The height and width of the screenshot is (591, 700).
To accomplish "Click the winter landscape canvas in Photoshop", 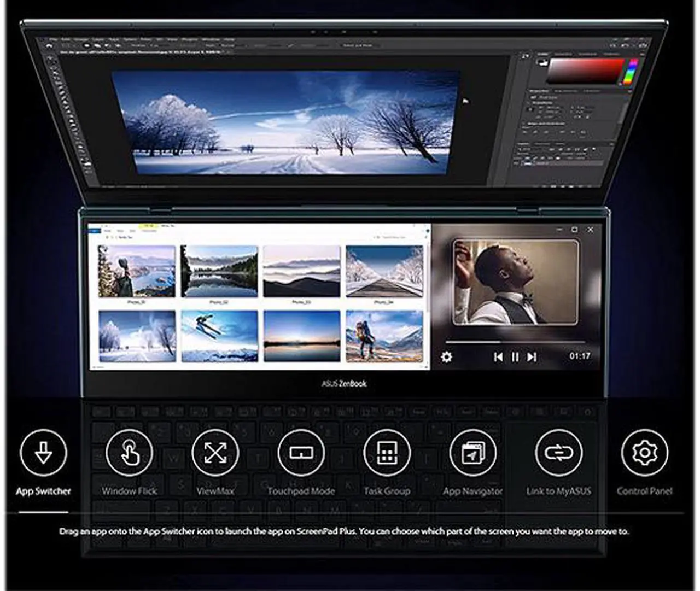I will pyautogui.click(x=285, y=121).
